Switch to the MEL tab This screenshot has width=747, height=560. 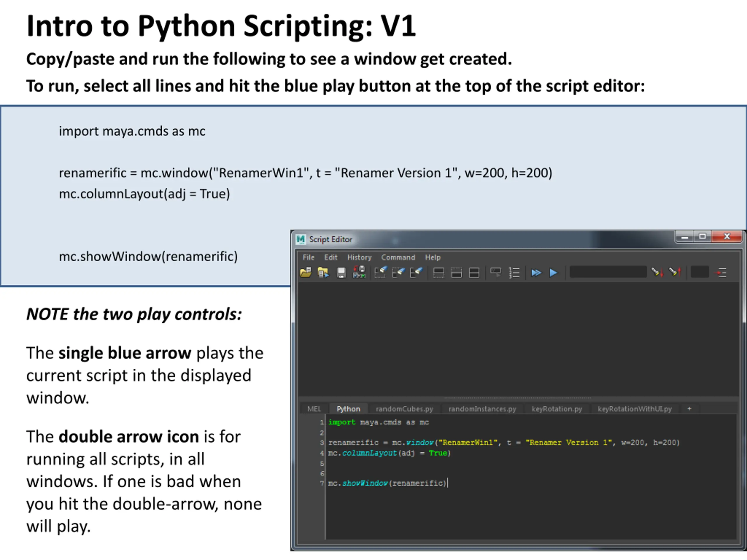click(x=314, y=409)
